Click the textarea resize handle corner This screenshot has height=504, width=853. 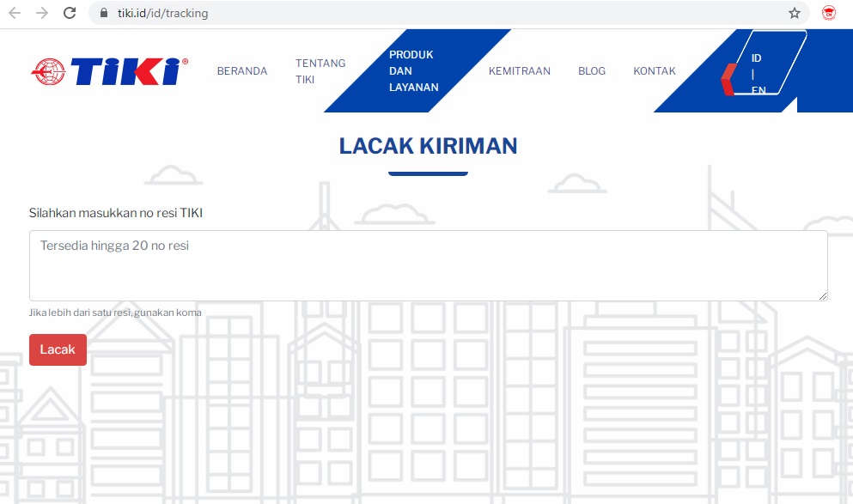pyautogui.click(x=823, y=295)
